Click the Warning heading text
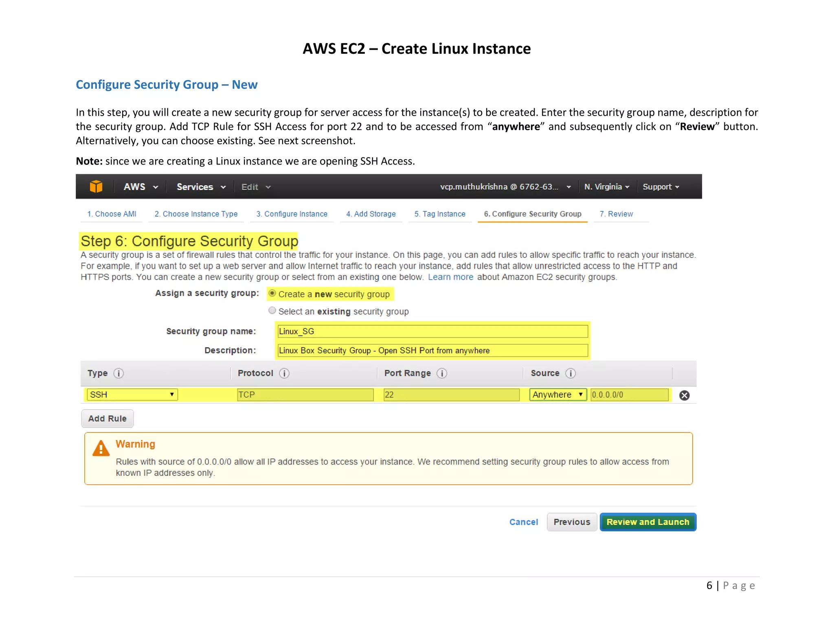This screenshot has height=644, width=834. point(135,444)
